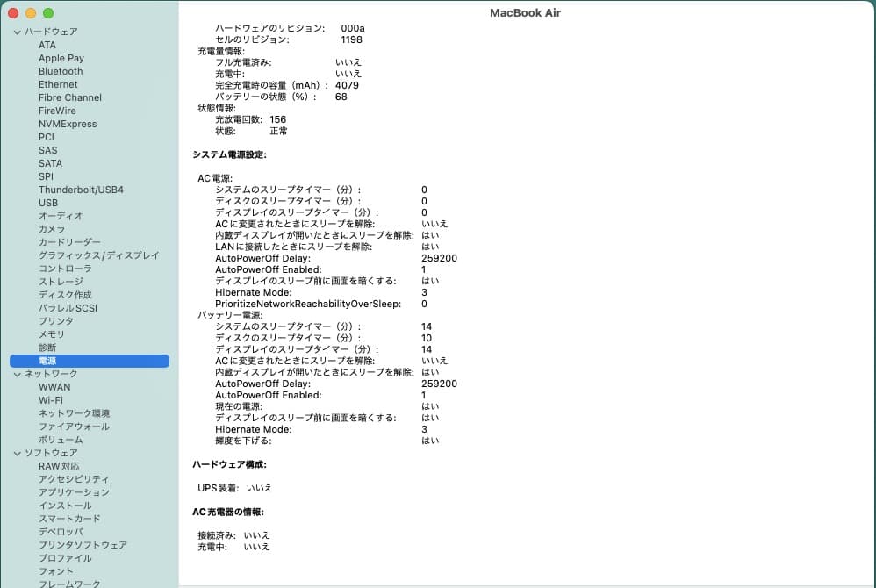
Task: Collapse the ハードウェア section
Action: pyautogui.click(x=16, y=32)
